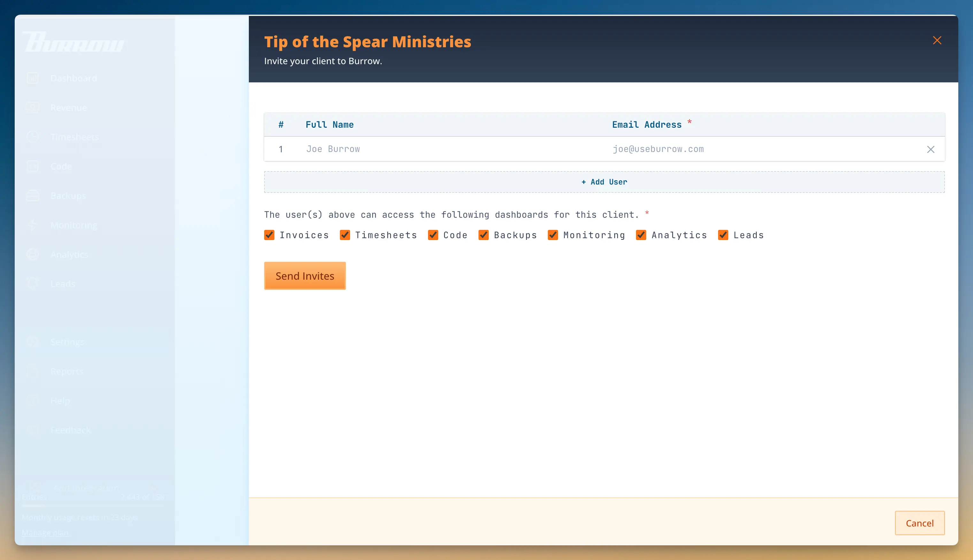Disable Analytics dashboard access

(641, 235)
